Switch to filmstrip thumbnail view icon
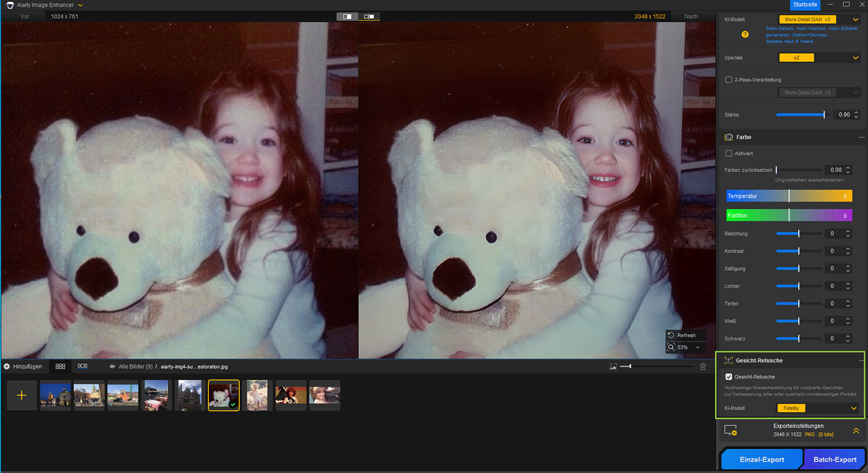868x473 pixels. pyautogui.click(x=82, y=366)
